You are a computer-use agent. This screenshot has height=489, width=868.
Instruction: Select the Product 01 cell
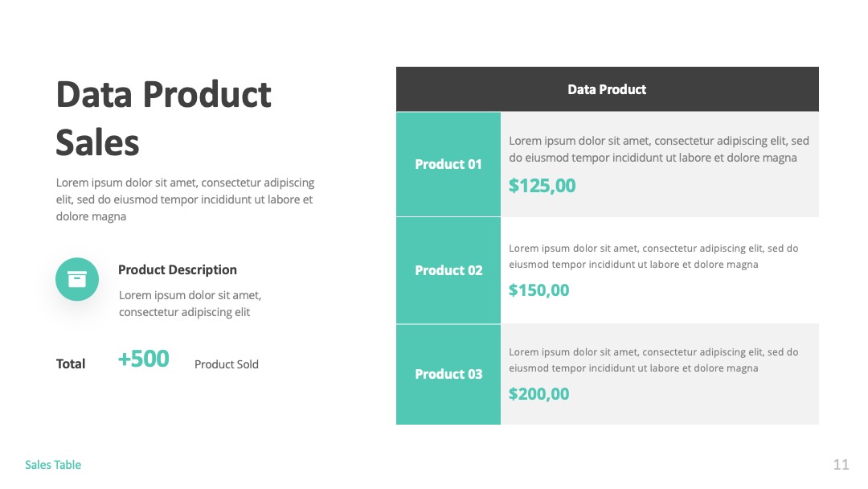(x=448, y=165)
